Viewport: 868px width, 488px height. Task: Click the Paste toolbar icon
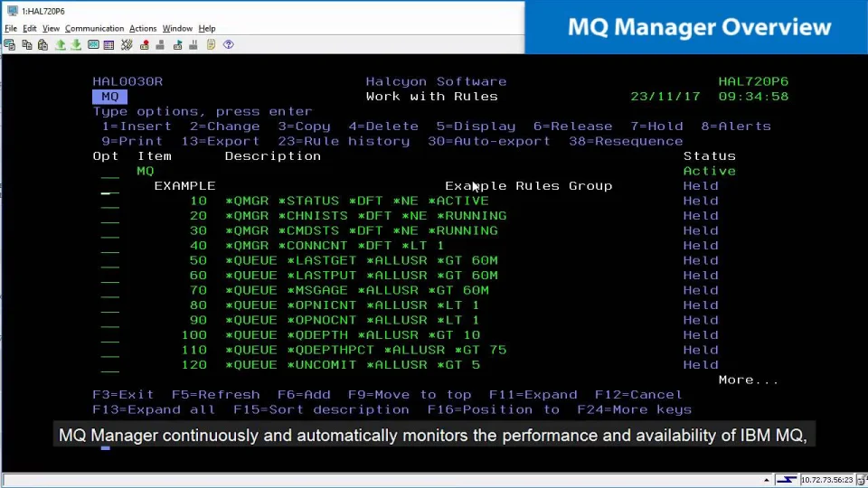[42, 45]
